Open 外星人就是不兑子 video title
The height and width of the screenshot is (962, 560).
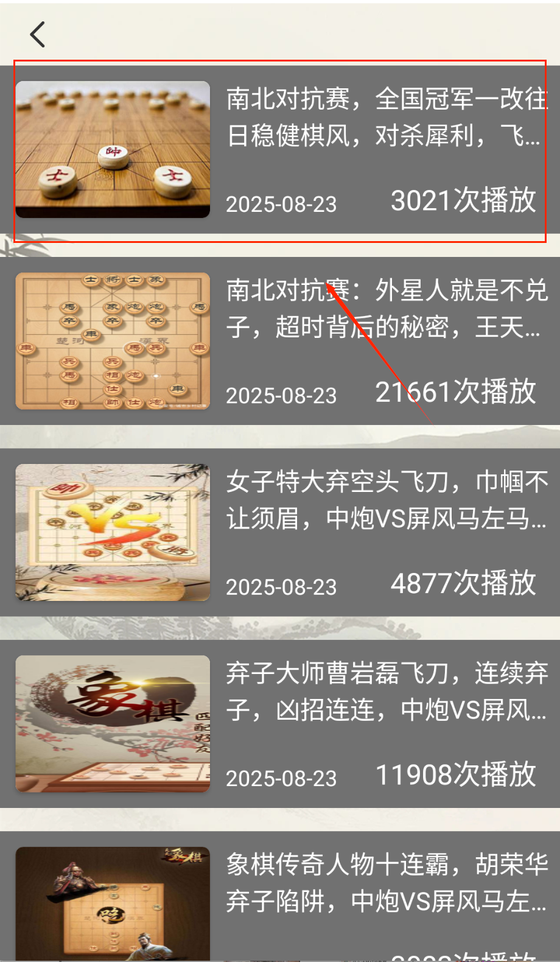387,309
